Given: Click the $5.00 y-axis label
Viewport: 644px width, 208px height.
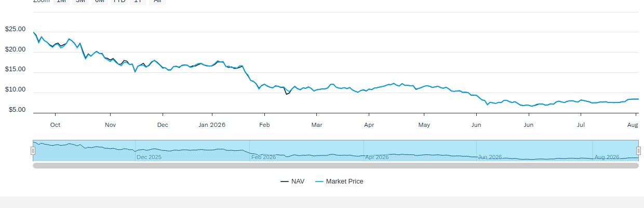Looking at the screenshot, I should (x=17, y=110).
